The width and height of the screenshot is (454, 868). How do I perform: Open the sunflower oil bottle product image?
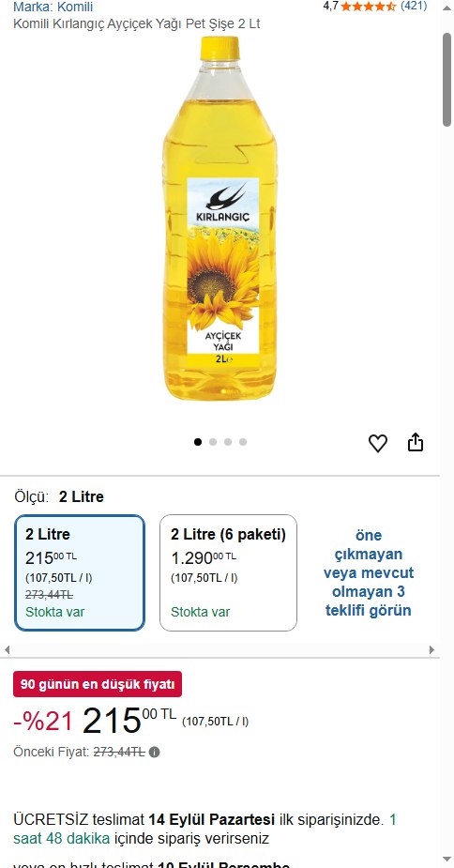(220, 218)
